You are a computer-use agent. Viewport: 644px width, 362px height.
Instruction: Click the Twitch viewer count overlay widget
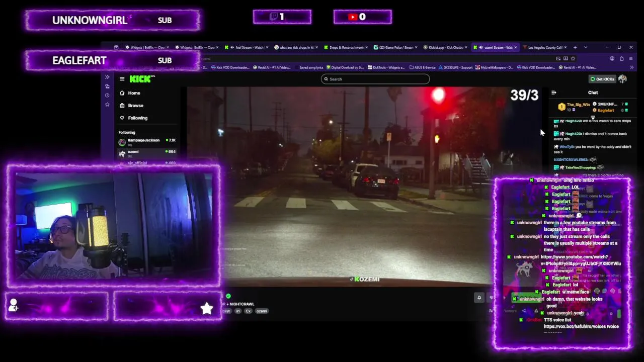[x=282, y=17]
